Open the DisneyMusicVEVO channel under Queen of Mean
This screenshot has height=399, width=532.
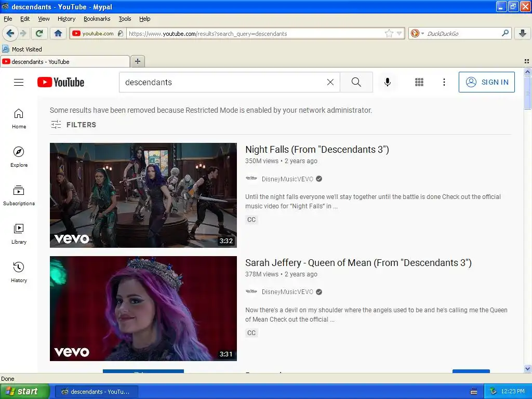click(287, 292)
